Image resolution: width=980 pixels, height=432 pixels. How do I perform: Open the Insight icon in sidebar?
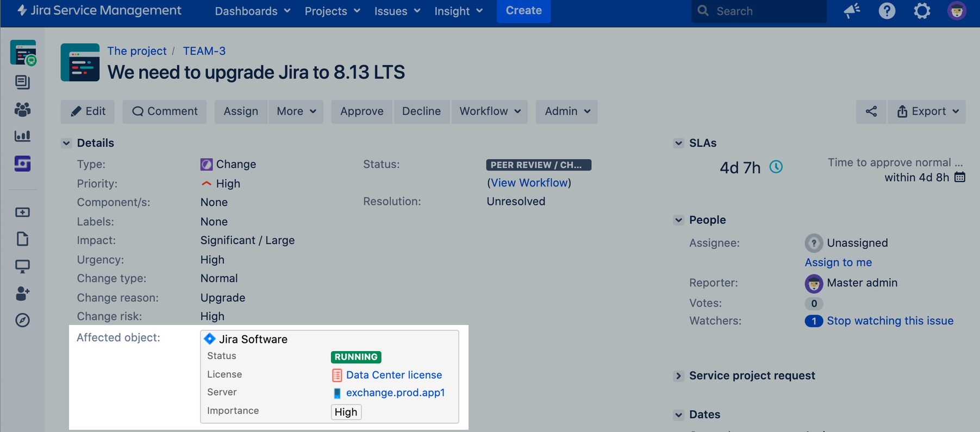(x=22, y=163)
